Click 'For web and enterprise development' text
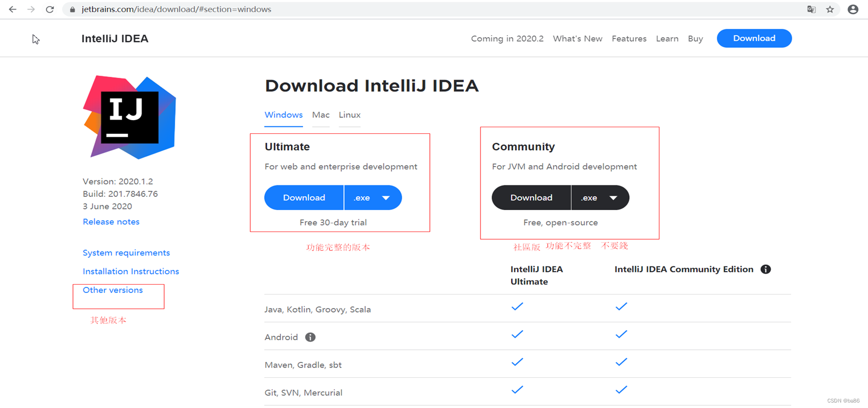The height and width of the screenshot is (408, 868). pos(341,167)
